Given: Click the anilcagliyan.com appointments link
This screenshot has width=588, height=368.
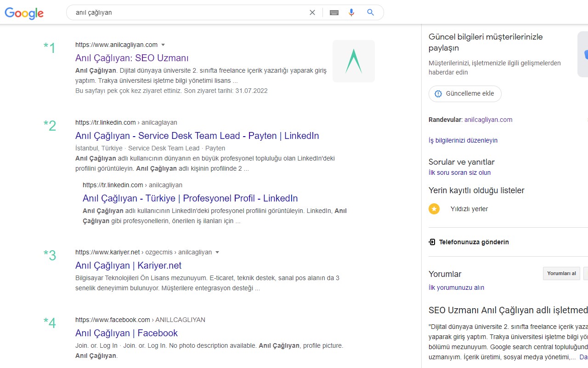Looking at the screenshot, I should pyautogui.click(x=488, y=120).
